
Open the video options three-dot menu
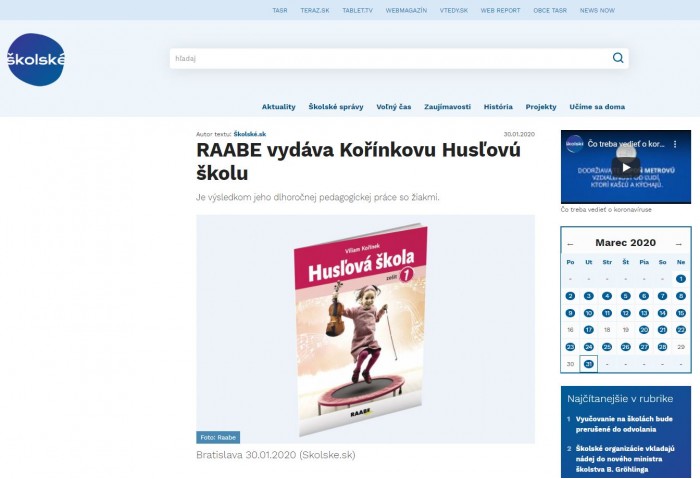(675, 144)
